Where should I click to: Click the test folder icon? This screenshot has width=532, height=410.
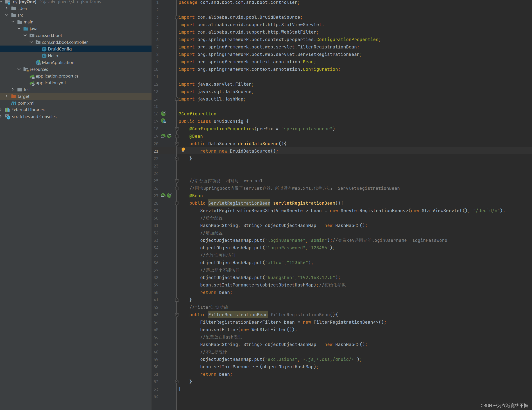pos(20,90)
